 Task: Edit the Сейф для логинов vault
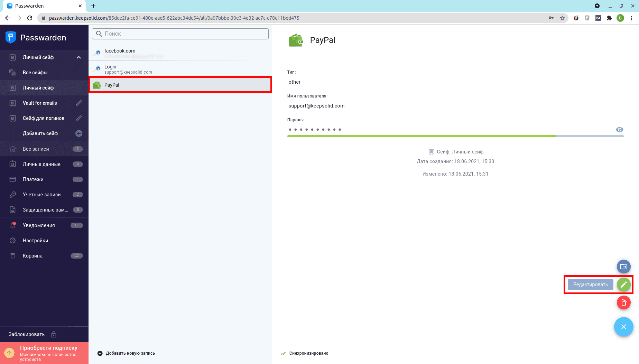(79, 118)
